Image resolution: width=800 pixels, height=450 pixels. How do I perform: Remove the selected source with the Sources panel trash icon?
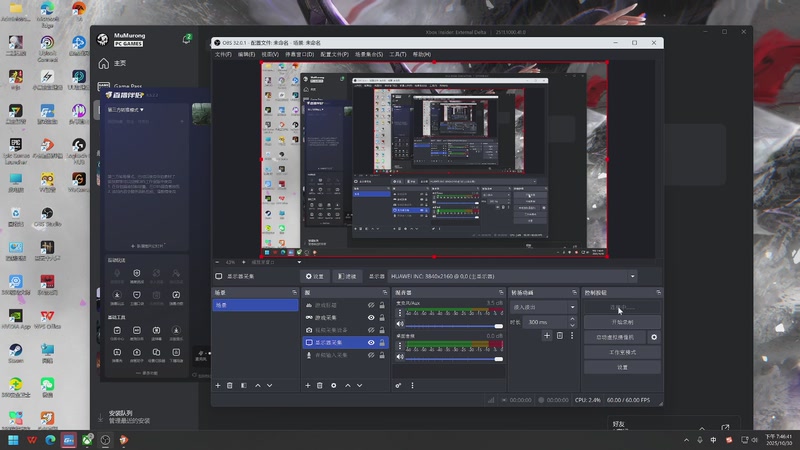click(320, 386)
